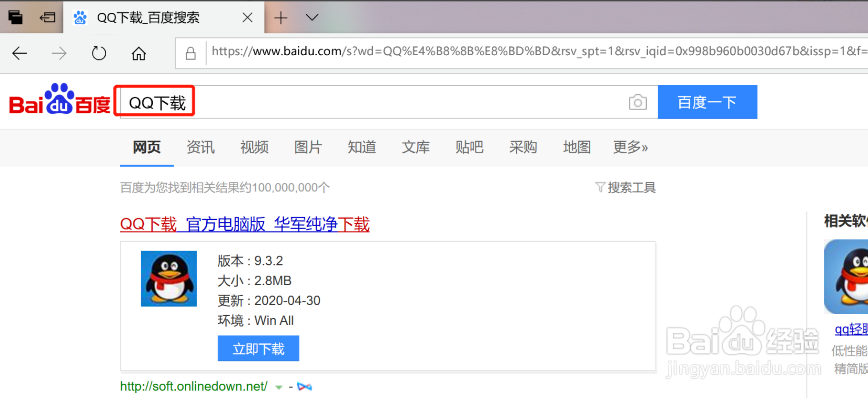
Task: Click the forward navigation arrow
Action: pos(59,53)
